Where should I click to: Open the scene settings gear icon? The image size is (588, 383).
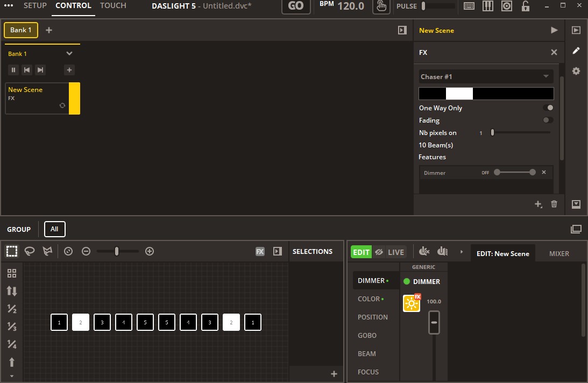pyautogui.click(x=576, y=71)
